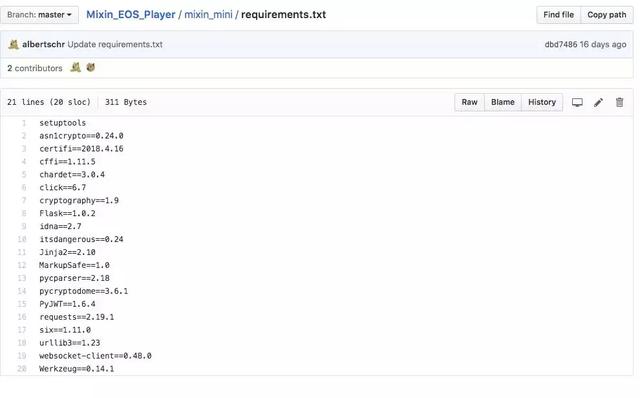640x398 pixels.
Task: Click the Jinja2==2.10 line
Action: tap(67, 252)
